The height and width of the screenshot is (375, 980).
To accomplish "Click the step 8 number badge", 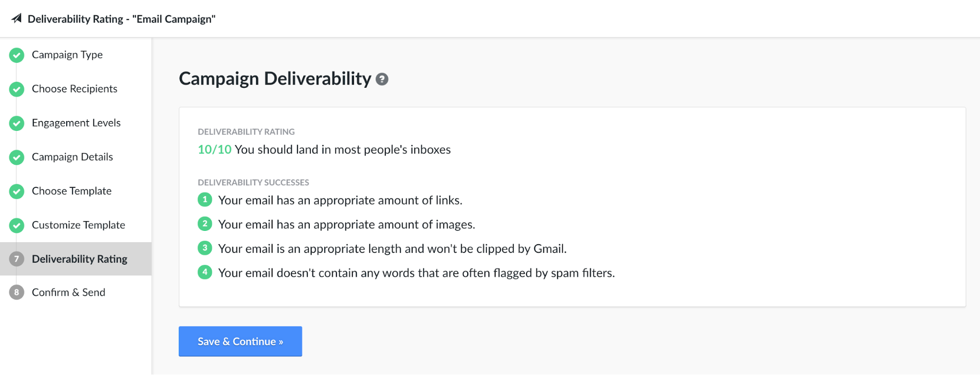I will 17,293.
